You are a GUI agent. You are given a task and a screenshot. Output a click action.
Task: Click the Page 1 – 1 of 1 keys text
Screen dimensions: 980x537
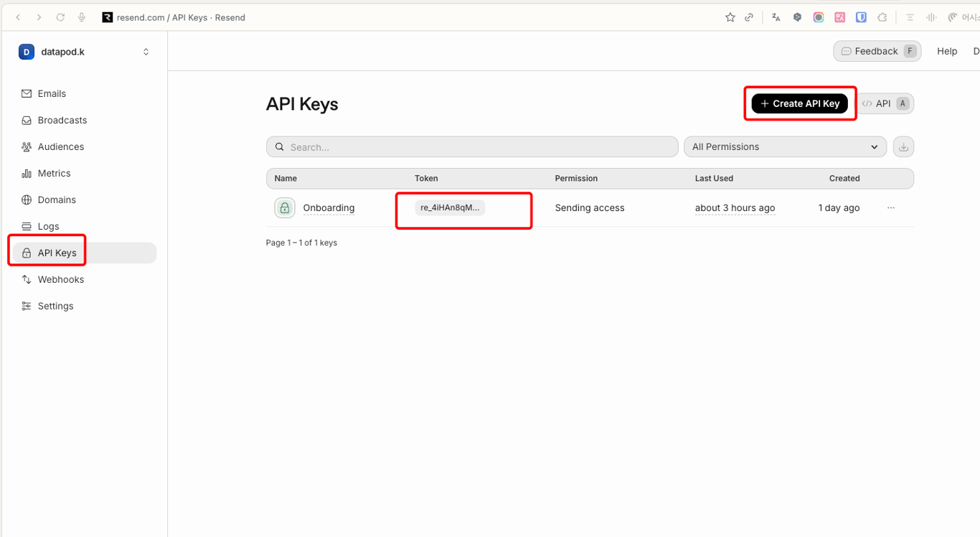301,243
